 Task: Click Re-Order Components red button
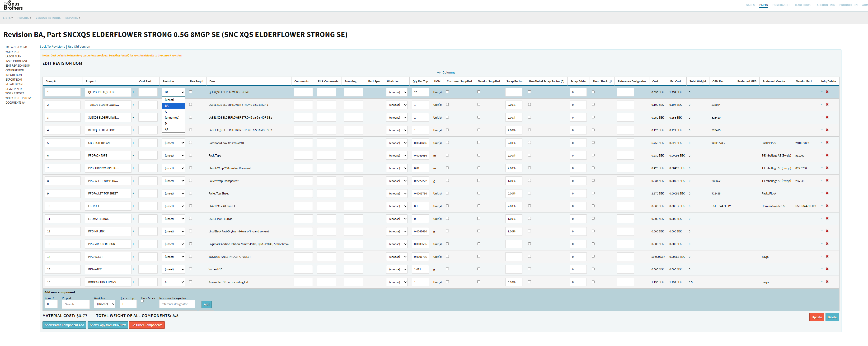[147, 325]
